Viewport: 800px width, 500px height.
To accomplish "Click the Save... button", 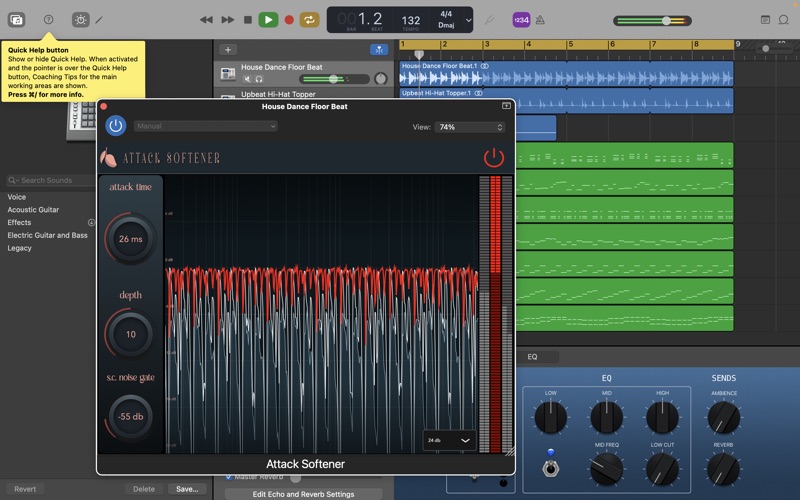I will [187, 489].
